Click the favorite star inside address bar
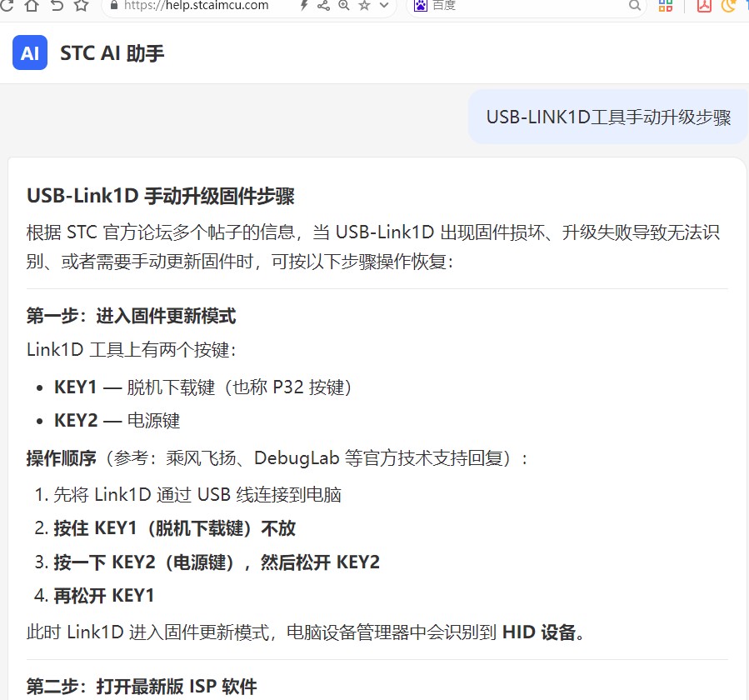749x700 pixels. (x=364, y=5)
